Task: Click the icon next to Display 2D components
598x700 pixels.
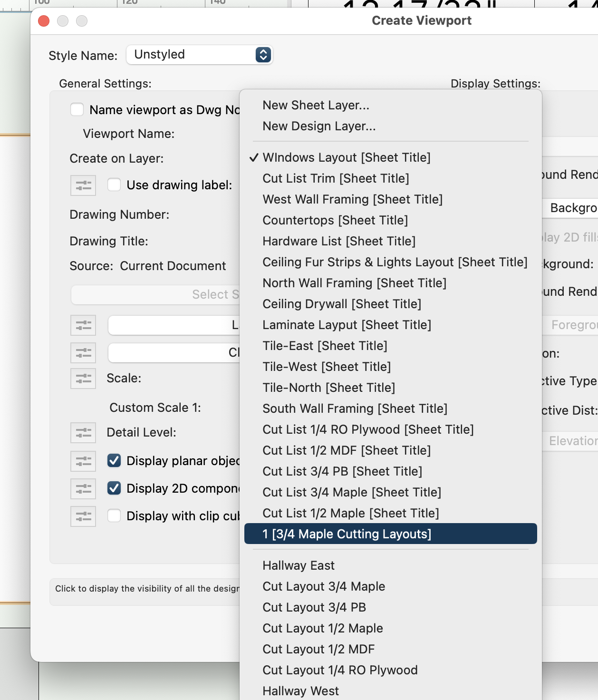Action: tap(83, 488)
